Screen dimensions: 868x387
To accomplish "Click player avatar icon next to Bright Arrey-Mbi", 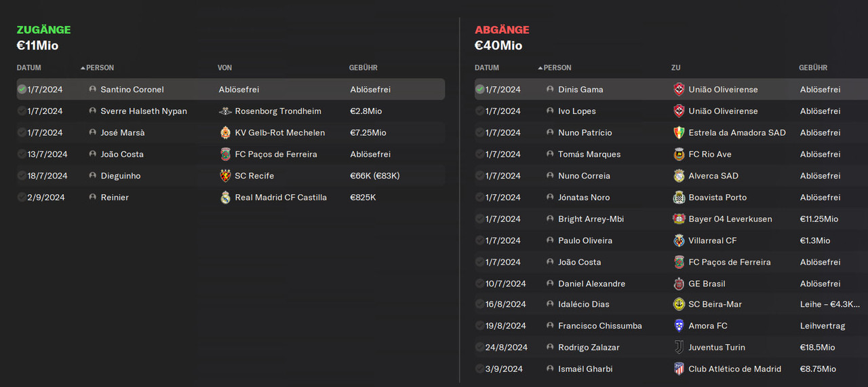I will click(x=551, y=219).
